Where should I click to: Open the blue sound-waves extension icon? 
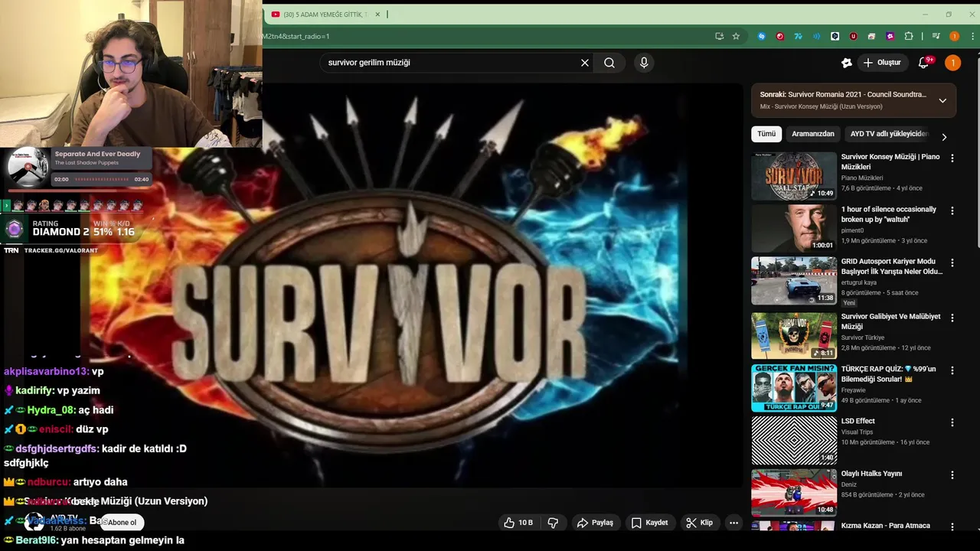[817, 36]
